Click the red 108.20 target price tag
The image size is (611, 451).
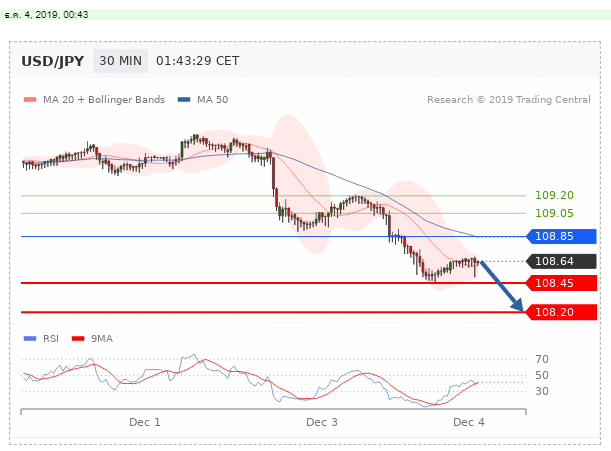pos(561,312)
